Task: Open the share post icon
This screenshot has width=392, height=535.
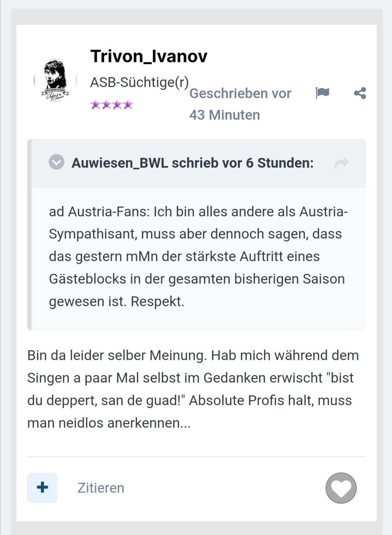Action: point(360,93)
